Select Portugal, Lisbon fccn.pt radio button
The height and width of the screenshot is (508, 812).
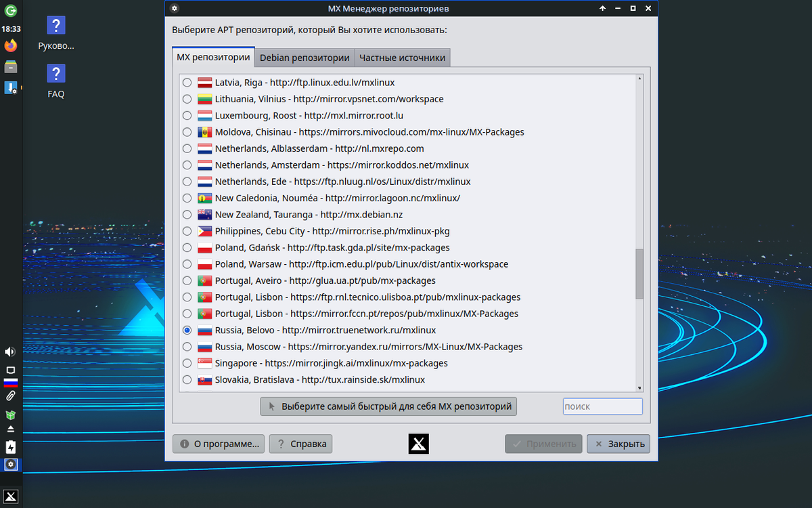tap(187, 314)
